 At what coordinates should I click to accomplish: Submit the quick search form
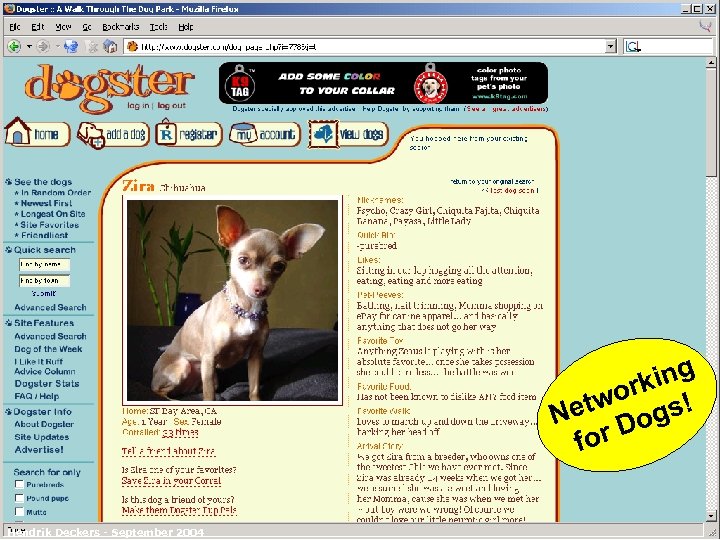[x=44, y=293]
